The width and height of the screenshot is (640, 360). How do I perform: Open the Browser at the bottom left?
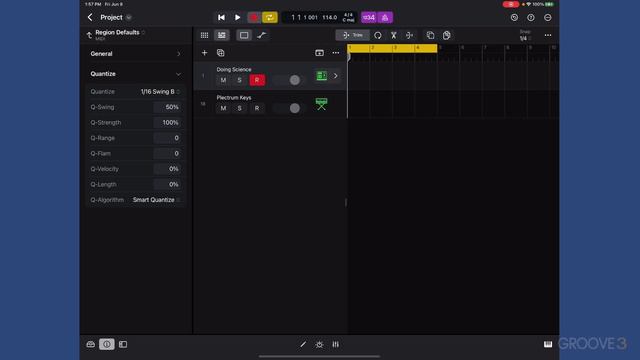click(91, 344)
